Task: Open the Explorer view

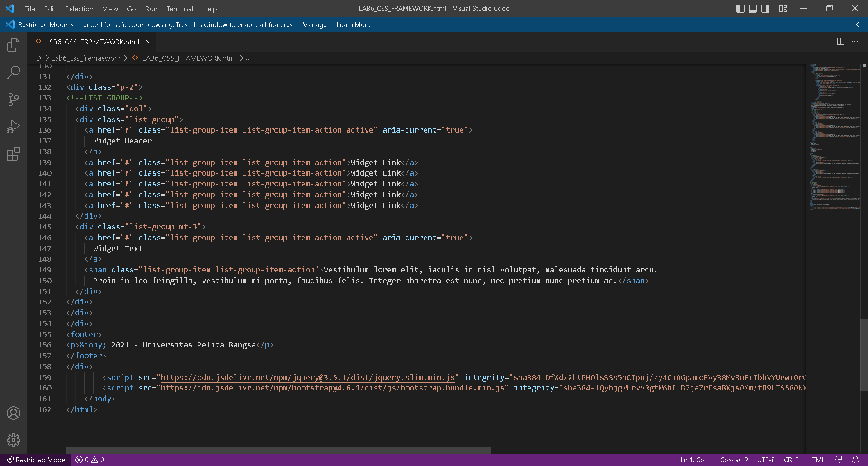Action: 14,45
